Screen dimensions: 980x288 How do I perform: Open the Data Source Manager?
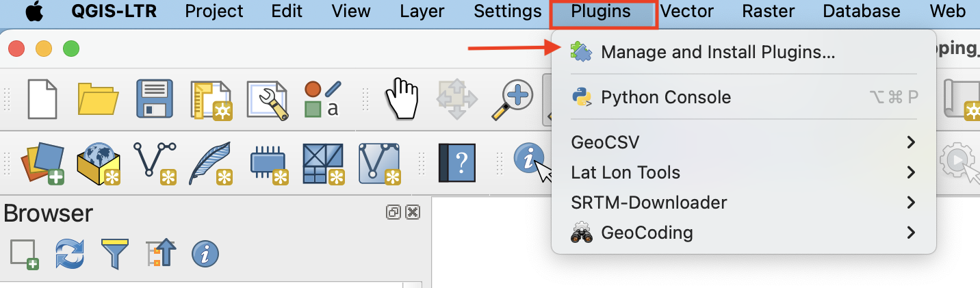[45, 162]
